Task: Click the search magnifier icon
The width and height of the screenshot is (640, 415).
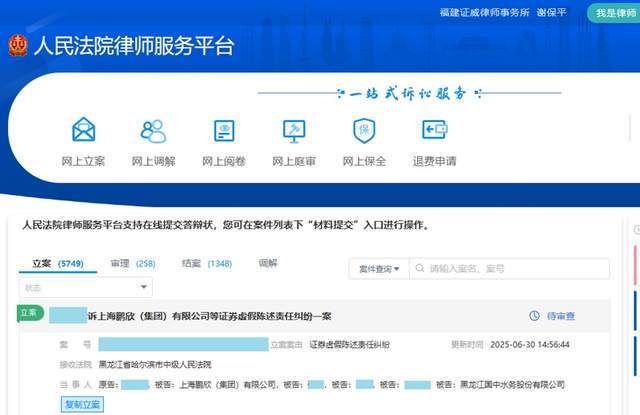Action: (x=418, y=269)
